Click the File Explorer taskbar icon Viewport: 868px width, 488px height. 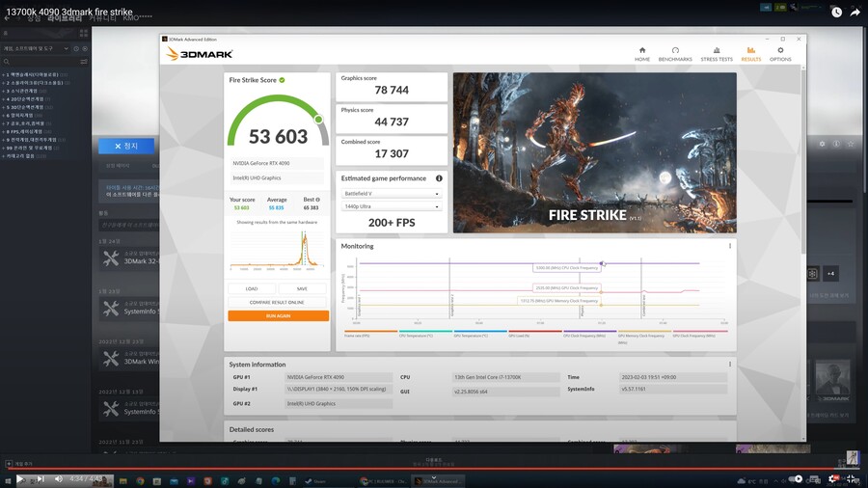pos(122,481)
